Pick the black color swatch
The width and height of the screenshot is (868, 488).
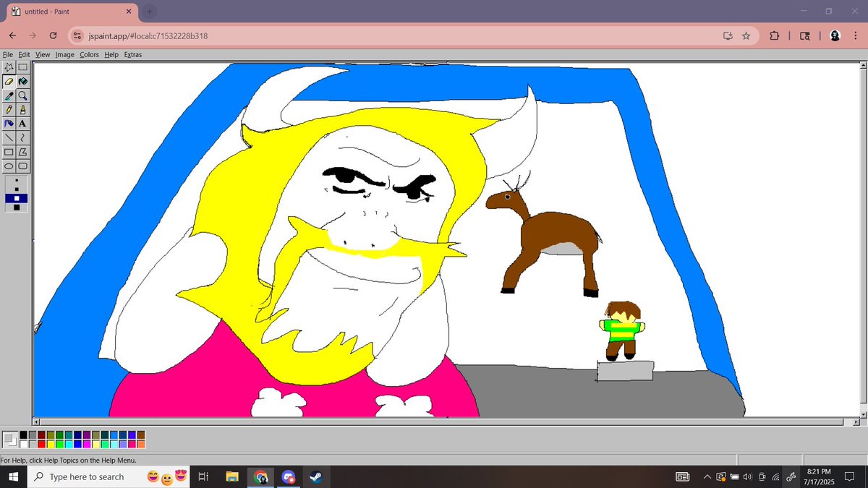click(23, 435)
